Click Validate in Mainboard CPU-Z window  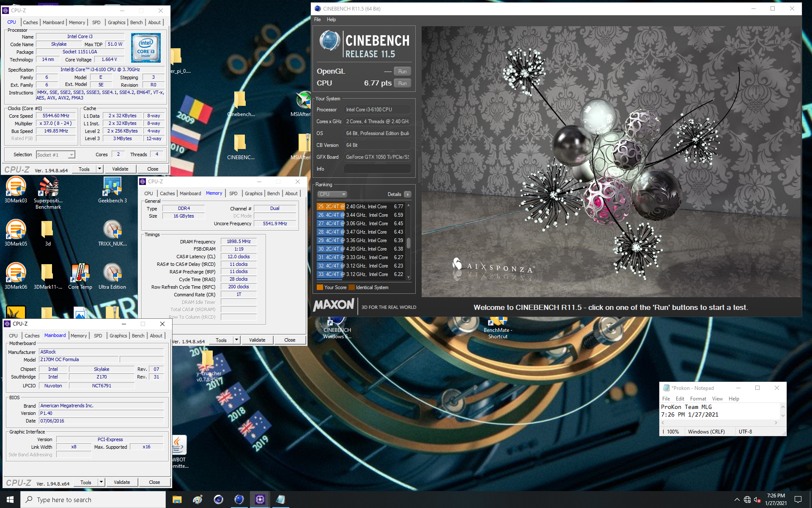click(x=122, y=482)
